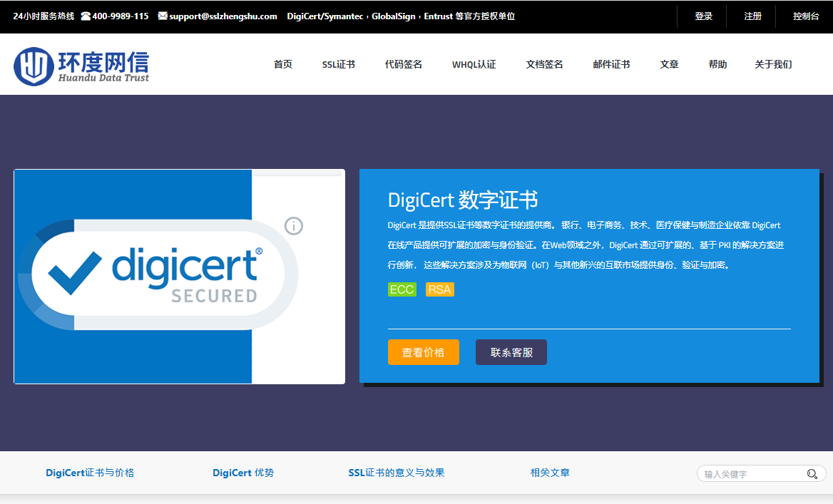This screenshot has width=833, height=504.
Task: Open the 文章 section
Action: tap(669, 64)
